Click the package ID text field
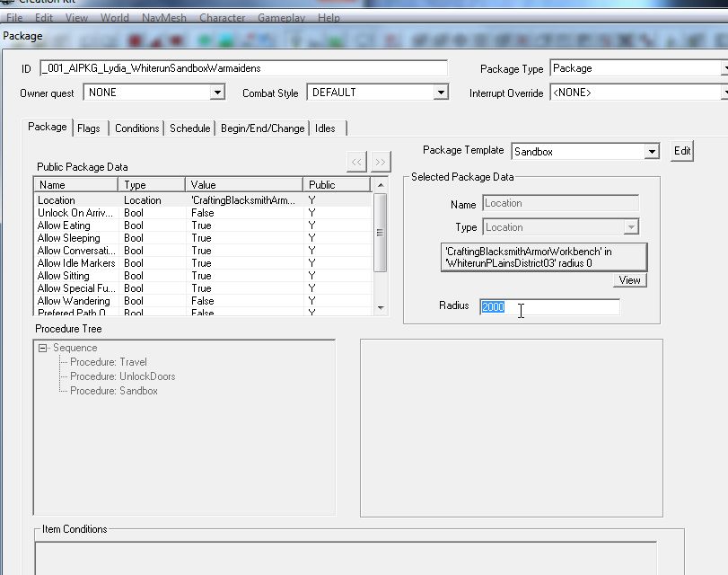The height and width of the screenshot is (575, 728). pos(244,68)
